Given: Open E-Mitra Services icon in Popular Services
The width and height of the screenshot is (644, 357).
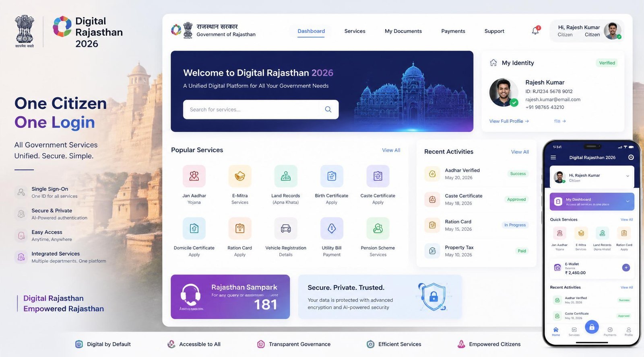Looking at the screenshot, I should pos(240,176).
